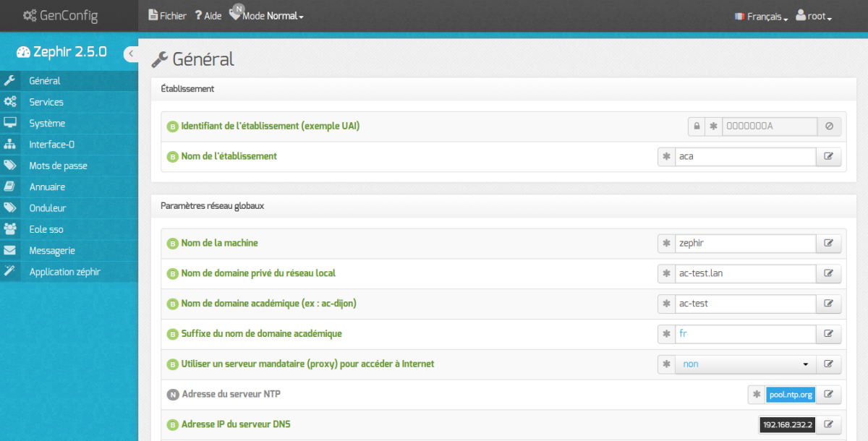Screen dimensions: 868x441
Task: Click edit button for Nom de la machine
Action: (x=829, y=243)
